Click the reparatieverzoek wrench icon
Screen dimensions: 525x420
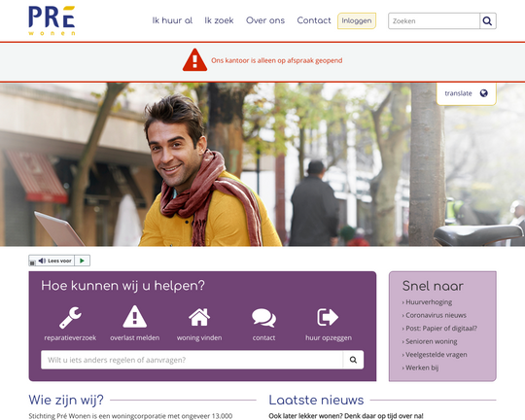(70, 317)
